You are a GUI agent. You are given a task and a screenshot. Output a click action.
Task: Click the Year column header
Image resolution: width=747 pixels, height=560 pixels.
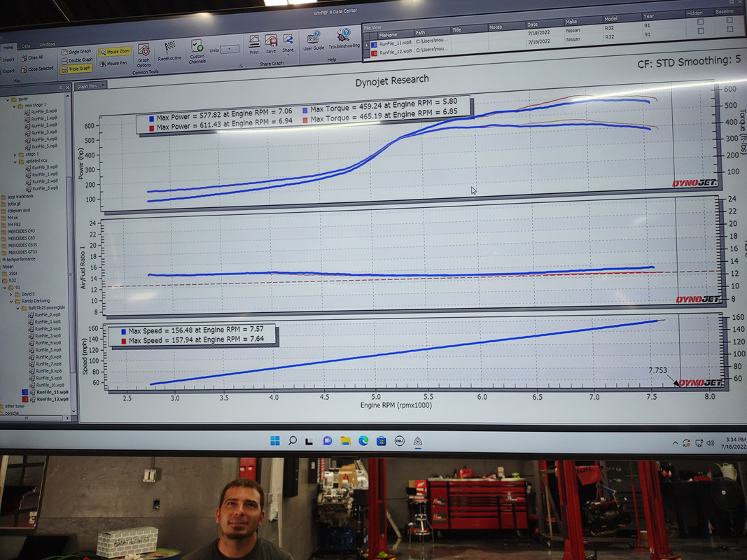click(662, 16)
